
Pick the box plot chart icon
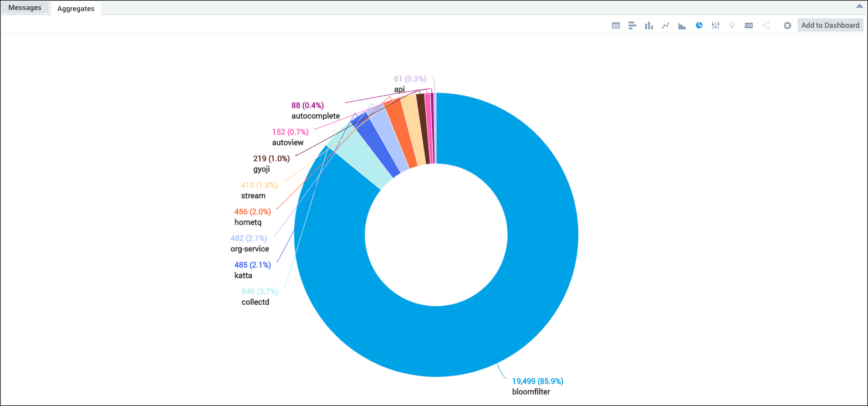click(716, 25)
